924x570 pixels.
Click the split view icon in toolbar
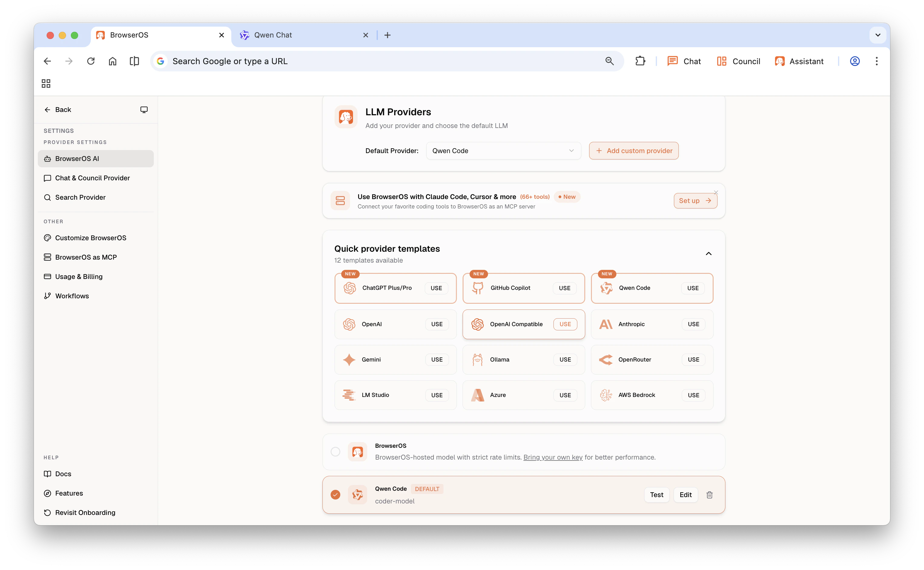coord(134,61)
